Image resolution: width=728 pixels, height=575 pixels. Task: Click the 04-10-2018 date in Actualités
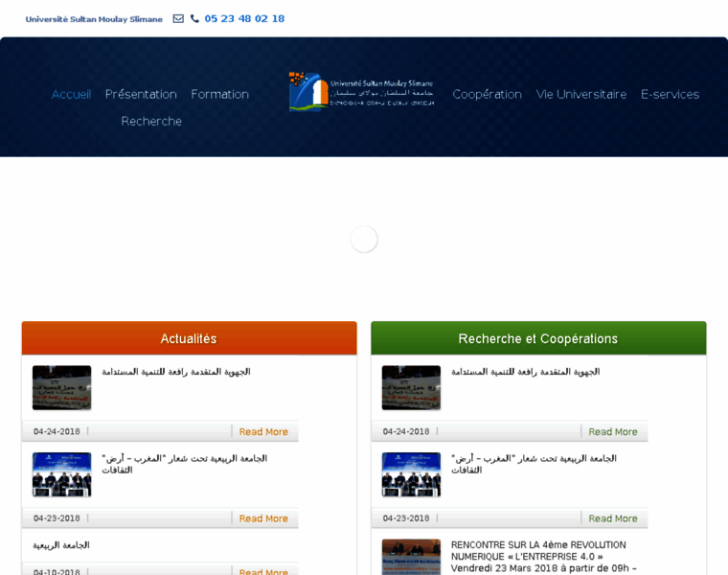point(57,572)
